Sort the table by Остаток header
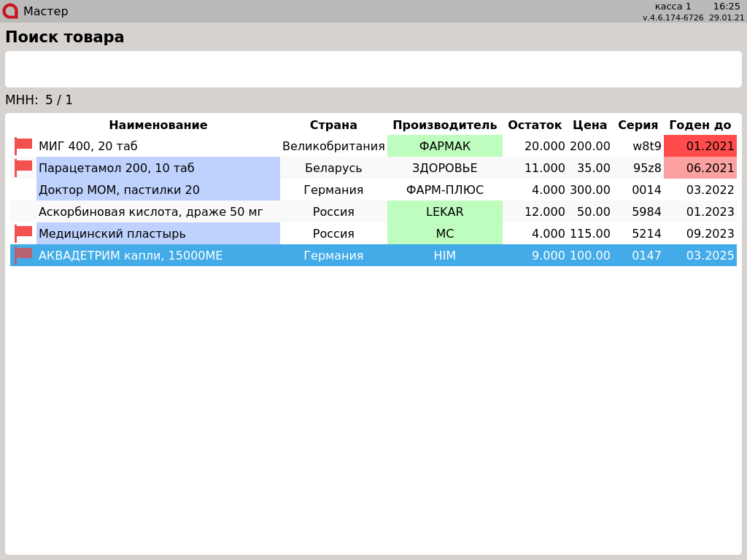This screenshot has width=747, height=560. click(x=535, y=125)
